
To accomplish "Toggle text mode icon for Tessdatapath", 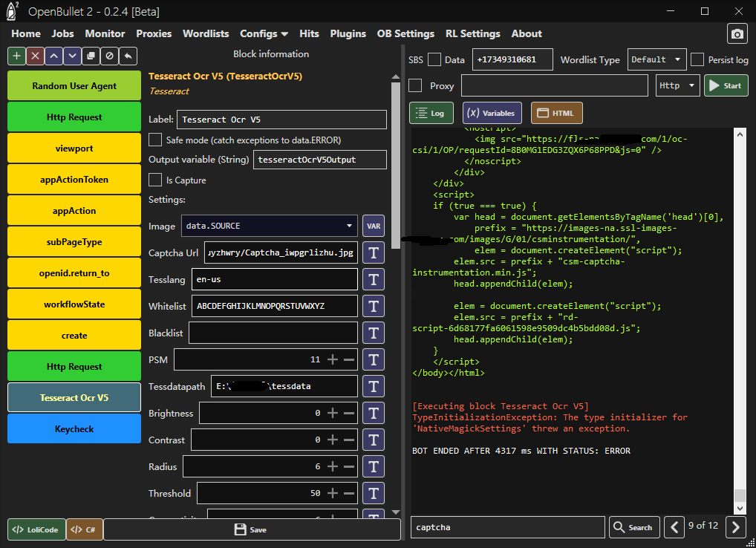I will pos(374,387).
